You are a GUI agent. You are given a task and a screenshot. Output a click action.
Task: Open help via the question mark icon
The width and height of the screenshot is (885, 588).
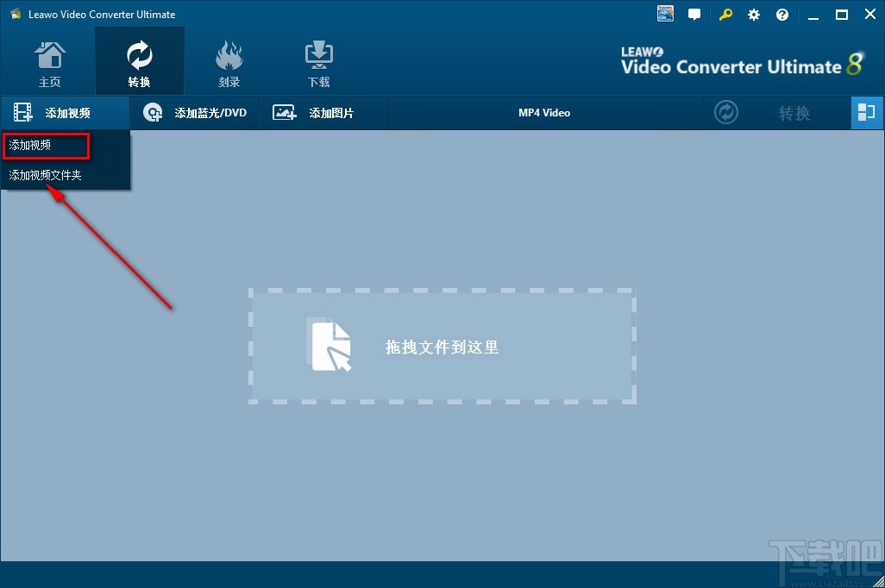click(x=782, y=14)
